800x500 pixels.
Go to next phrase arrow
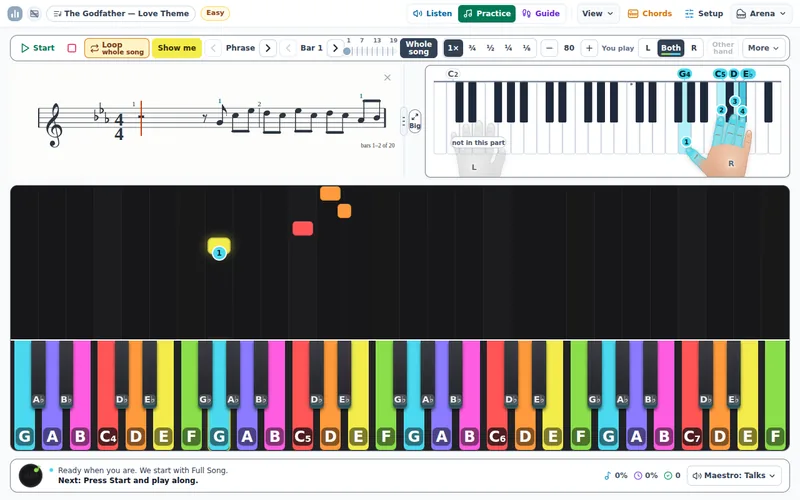pyautogui.click(x=268, y=48)
